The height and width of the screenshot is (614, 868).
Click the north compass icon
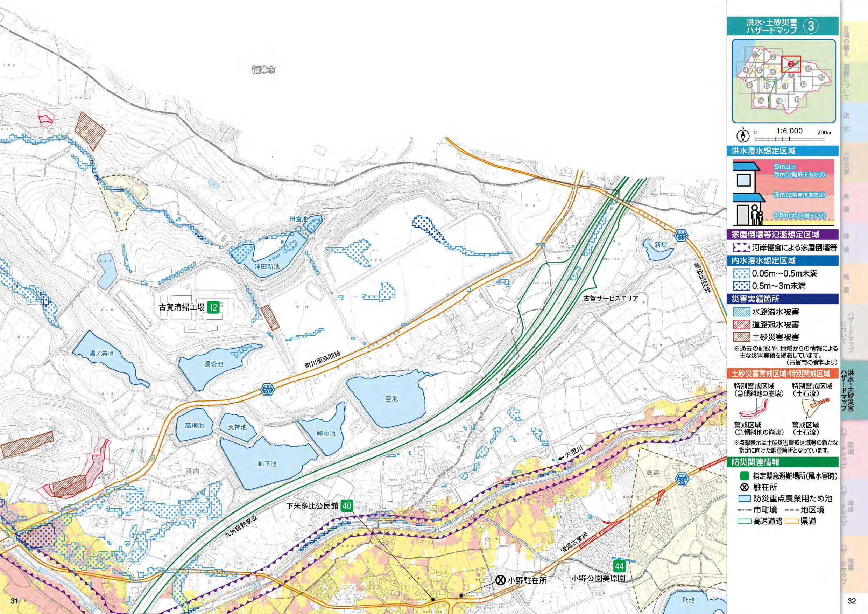coord(743,135)
